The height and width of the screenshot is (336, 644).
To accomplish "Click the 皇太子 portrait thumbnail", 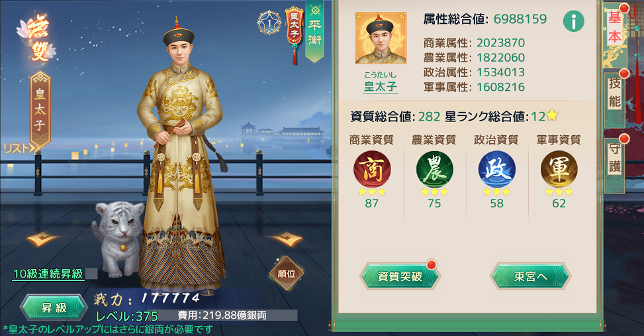I will coord(381,38).
